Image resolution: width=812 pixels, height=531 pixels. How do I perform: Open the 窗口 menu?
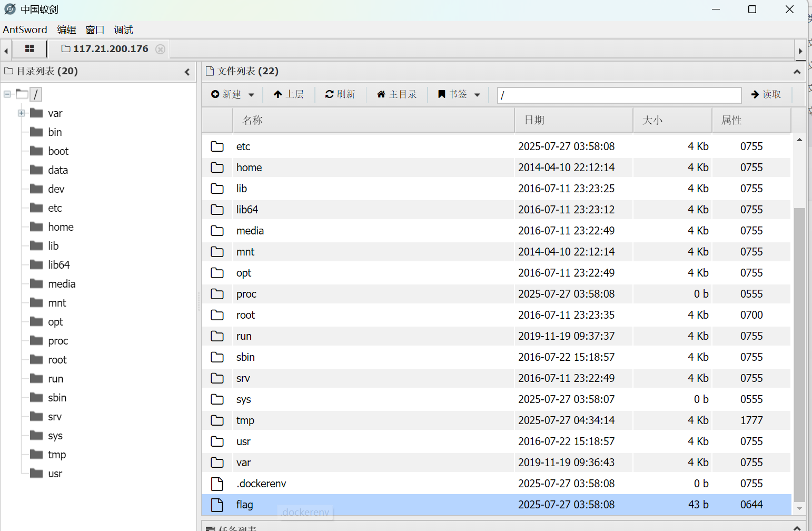click(x=95, y=29)
